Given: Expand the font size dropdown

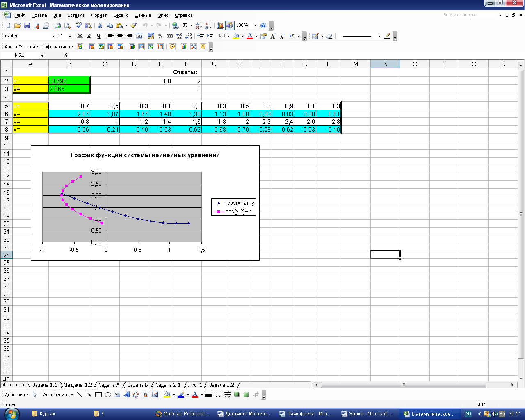Looking at the screenshot, I should (x=70, y=36).
